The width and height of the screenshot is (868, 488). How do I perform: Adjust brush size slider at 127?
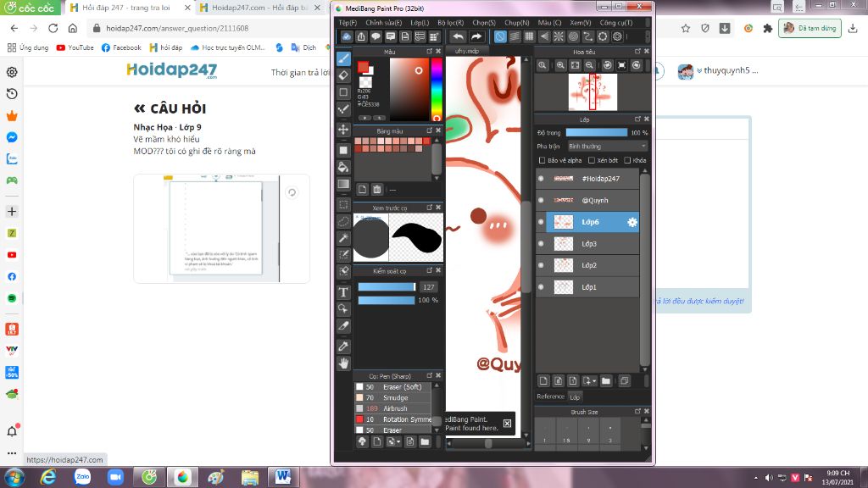(387, 286)
